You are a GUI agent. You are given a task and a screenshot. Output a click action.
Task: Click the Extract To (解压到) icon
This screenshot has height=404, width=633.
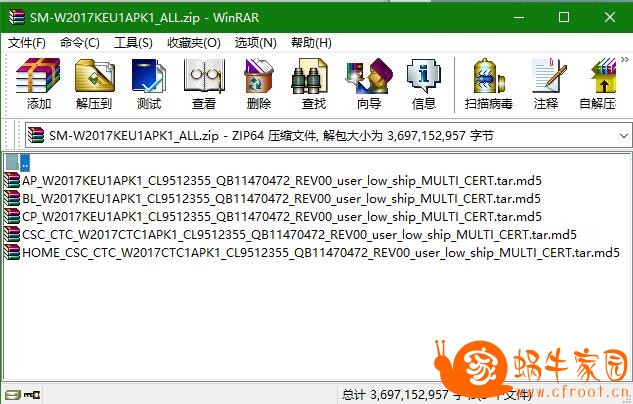point(94,84)
